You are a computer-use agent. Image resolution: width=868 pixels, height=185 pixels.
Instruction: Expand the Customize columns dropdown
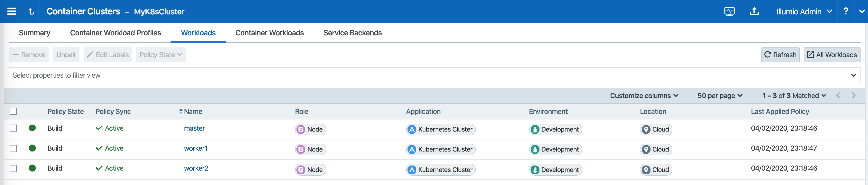644,96
